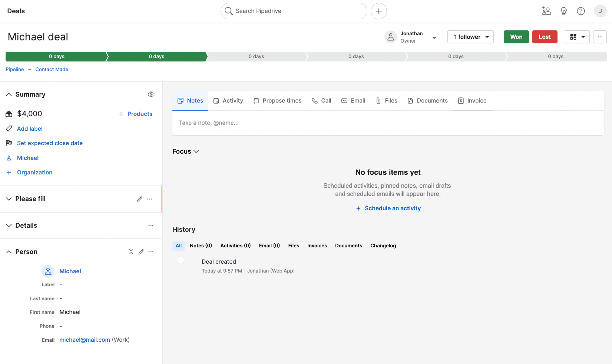The image size is (612, 364).
Task: Click the Person section edit pencil
Action: tap(141, 252)
